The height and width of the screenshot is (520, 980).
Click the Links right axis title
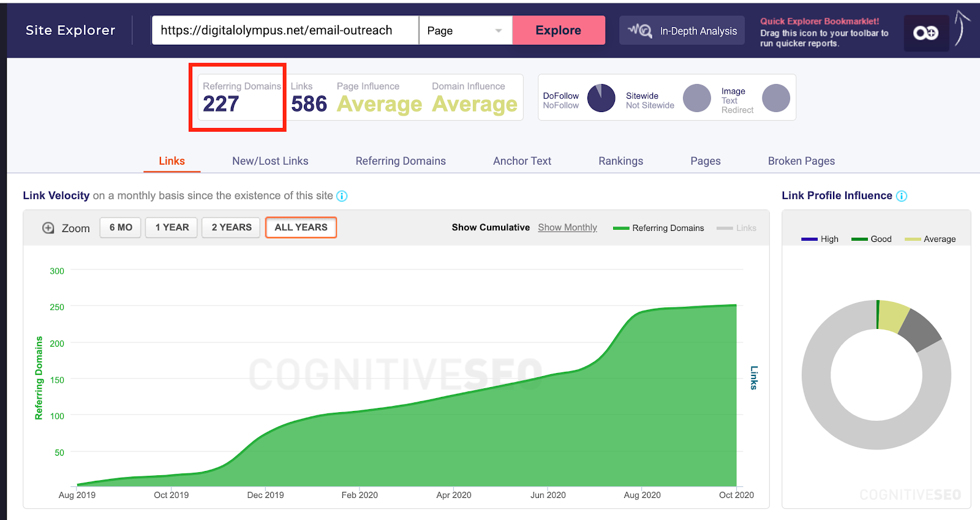[754, 378]
